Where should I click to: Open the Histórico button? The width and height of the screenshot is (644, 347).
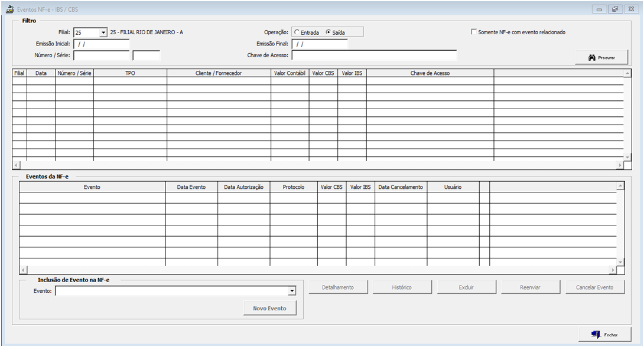[402, 287]
